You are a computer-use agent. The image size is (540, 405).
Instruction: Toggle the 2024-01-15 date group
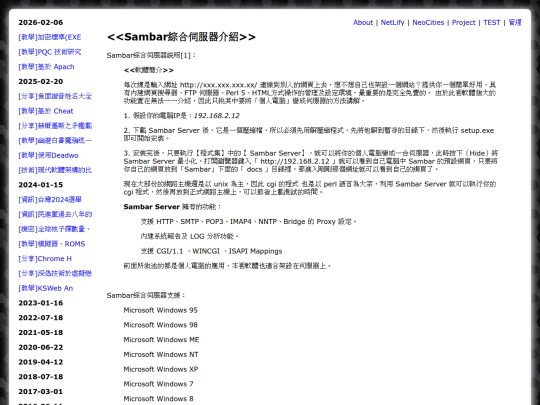pyautogui.click(x=41, y=185)
